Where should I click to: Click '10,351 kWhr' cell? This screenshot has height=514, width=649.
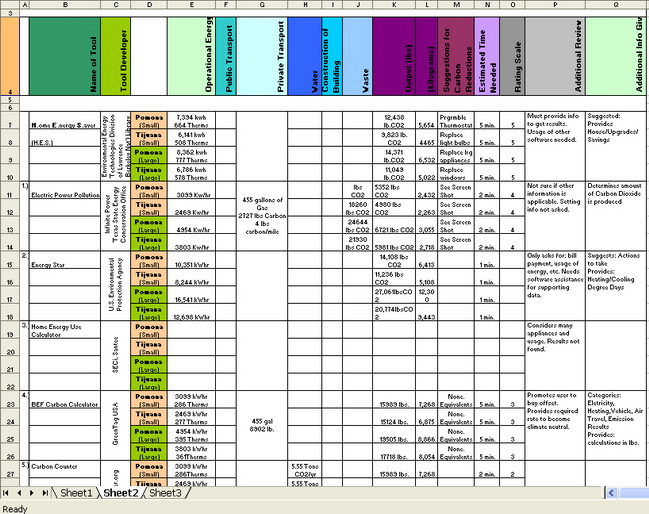tap(191, 260)
